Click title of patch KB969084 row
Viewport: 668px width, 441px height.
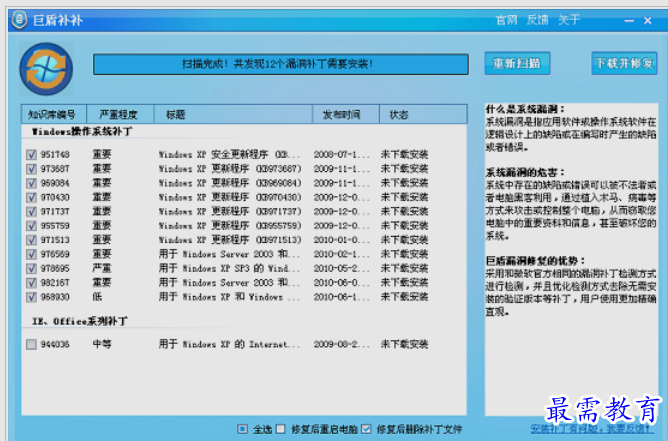point(230,183)
